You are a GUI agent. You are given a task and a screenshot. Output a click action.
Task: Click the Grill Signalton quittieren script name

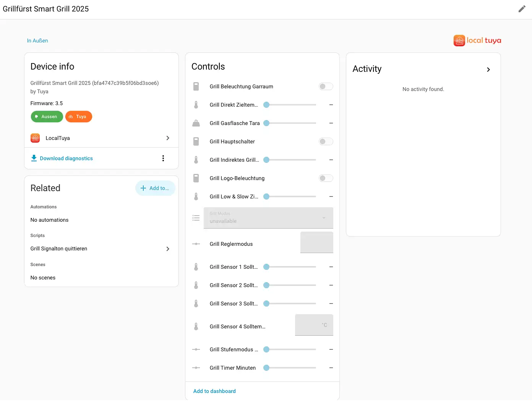click(x=59, y=248)
